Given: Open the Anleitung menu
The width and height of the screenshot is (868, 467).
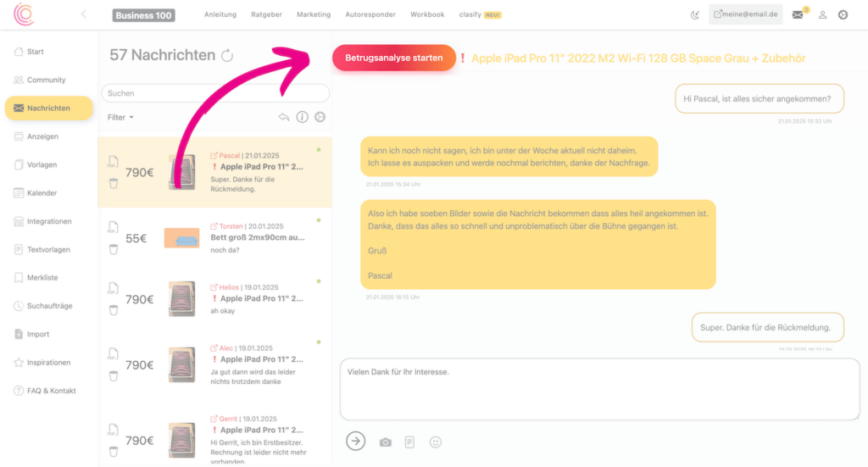Looking at the screenshot, I should pyautogui.click(x=220, y=15).
